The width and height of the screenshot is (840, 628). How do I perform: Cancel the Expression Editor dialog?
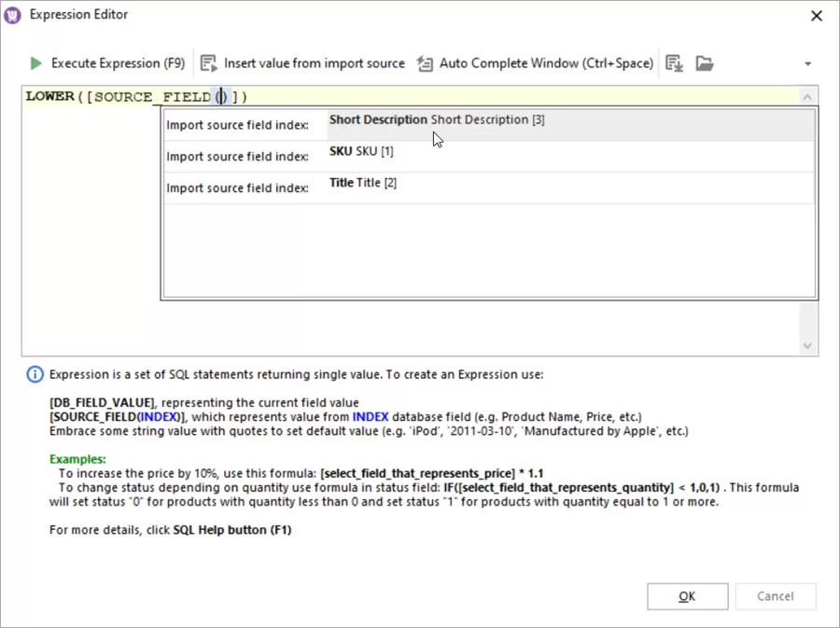(776, 596)
